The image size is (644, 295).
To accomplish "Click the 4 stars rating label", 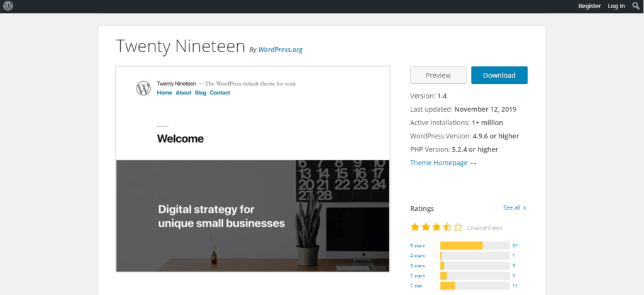I will (x=418, y=255).
